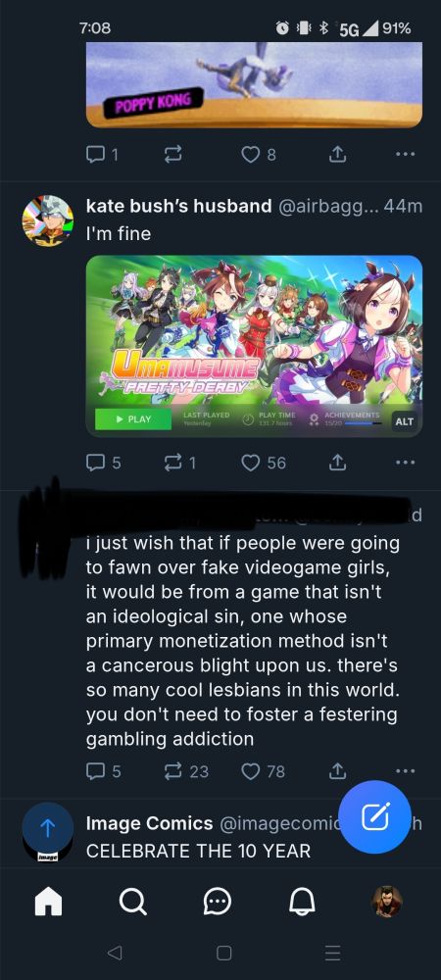
Task: Open three-dot menu on Poppy Kong post
Action: tap(405, 153)
